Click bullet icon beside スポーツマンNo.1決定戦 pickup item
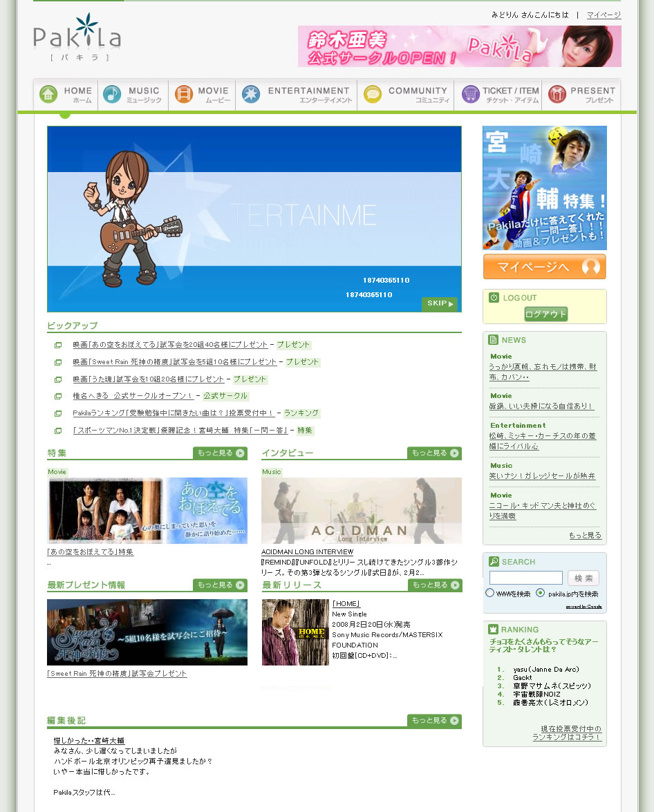Image resolution: width=654 pixels, height=812 pixels. [58, 431]
